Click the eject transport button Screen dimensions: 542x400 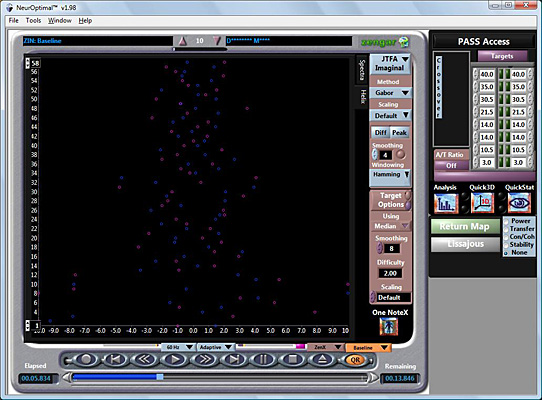pos(322,360)
